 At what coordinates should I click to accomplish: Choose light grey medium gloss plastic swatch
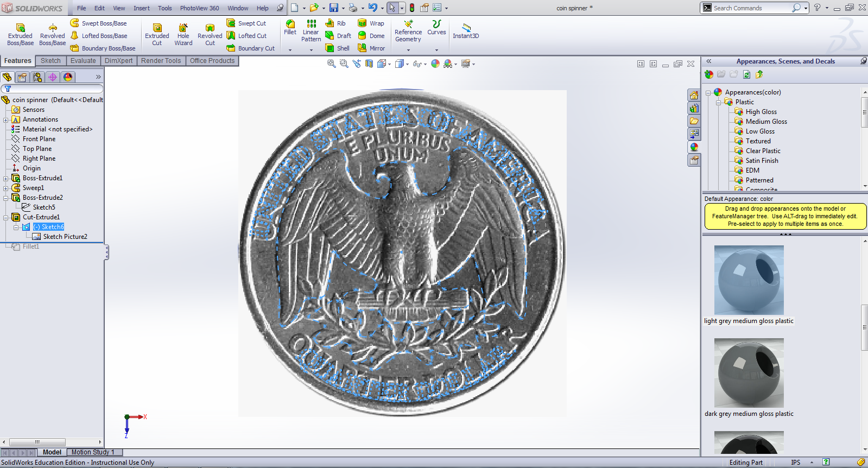[x=749, y=280]
